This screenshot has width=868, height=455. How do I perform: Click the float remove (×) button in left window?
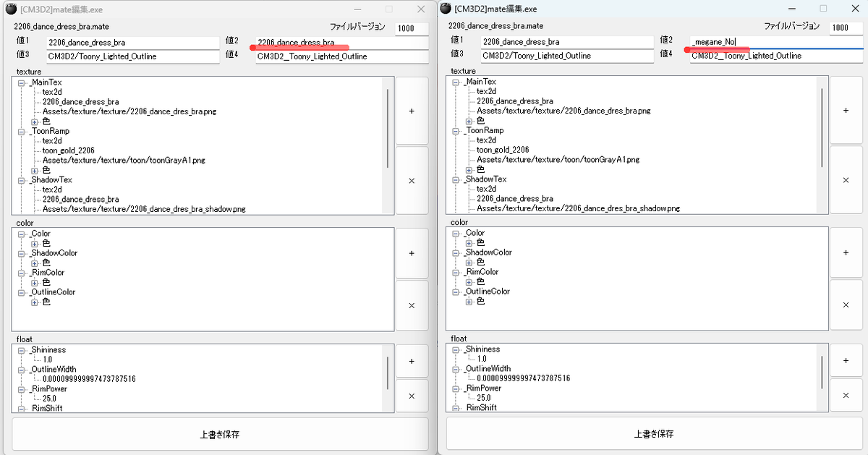(x=412, y=396)
